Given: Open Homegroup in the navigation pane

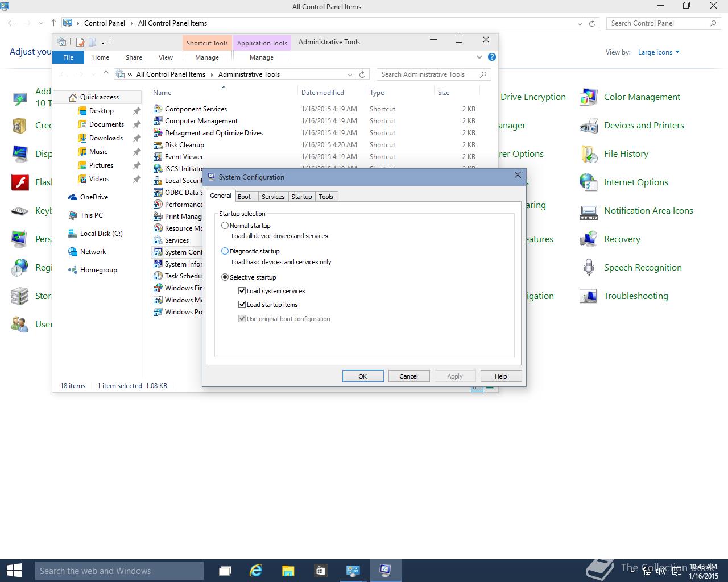Looking at the screenshot, I should (x=98, y=270).
